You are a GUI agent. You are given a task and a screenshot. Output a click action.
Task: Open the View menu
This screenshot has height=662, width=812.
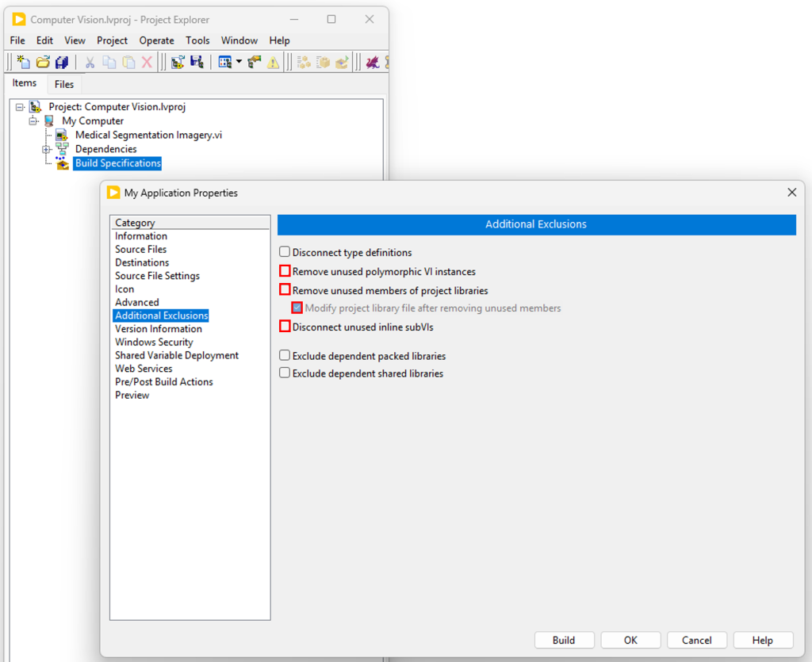pyautogui.click(x=75, y=40)
